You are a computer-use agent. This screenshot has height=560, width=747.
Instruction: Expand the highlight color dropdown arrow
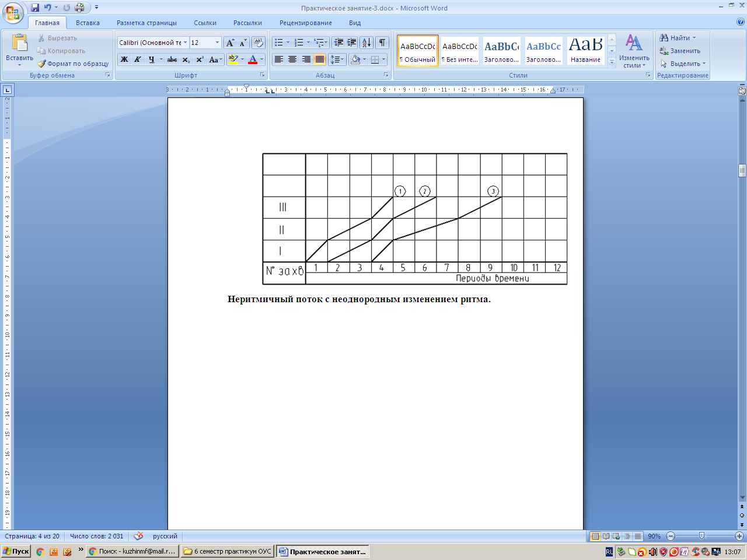coord(242,60)
